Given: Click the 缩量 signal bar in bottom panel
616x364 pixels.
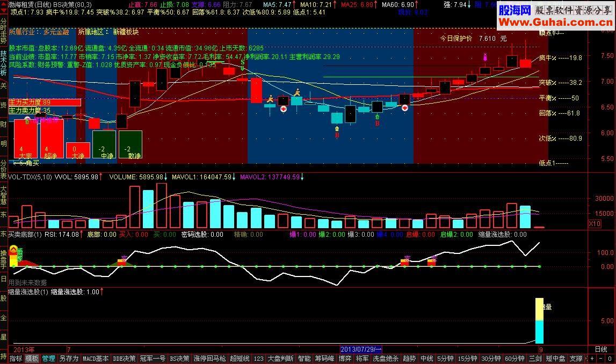Looking at the screenshot, I should tap(539, 321).
